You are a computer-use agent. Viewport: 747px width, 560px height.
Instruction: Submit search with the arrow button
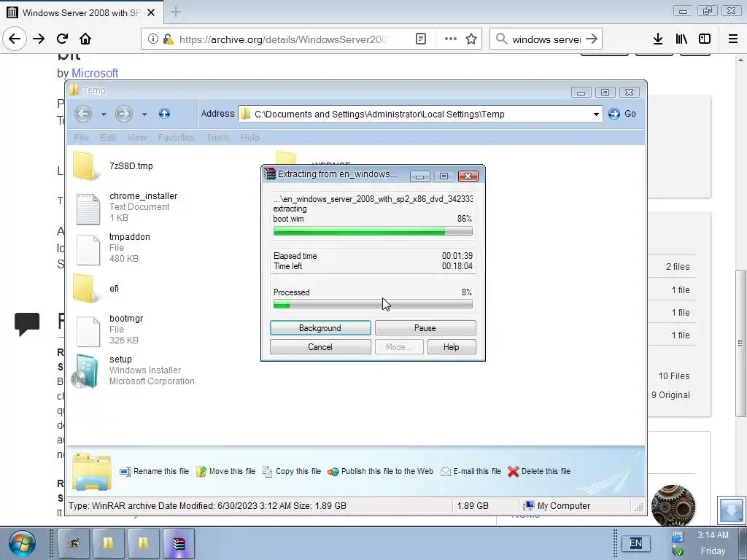592,39
